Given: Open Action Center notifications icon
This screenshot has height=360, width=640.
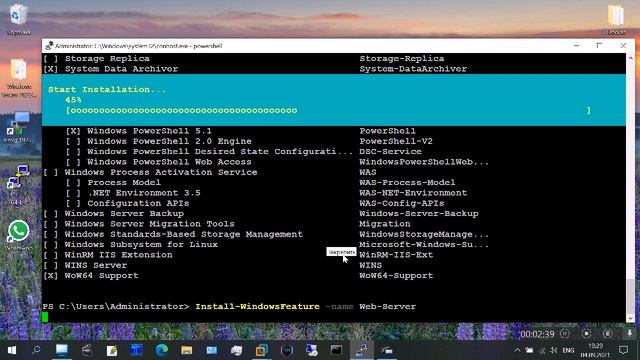Looking at the screenshot, I should (x=623, y=350).
